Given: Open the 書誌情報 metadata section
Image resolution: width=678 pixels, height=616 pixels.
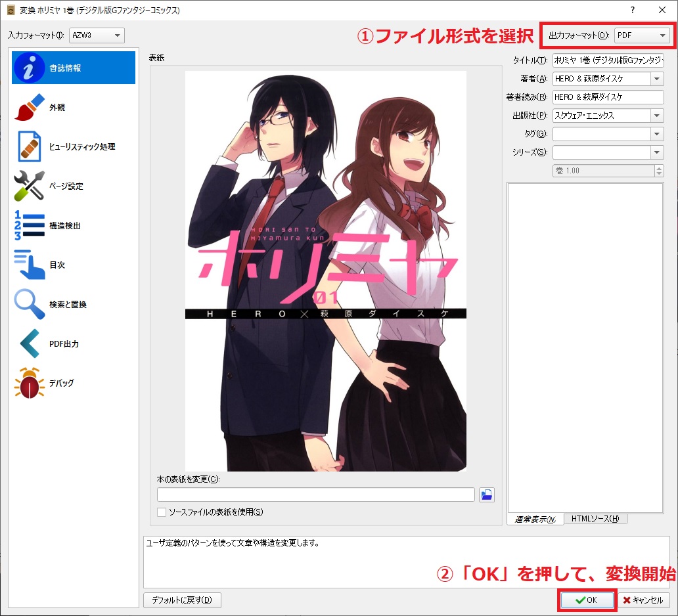Looking at the screenshot, I should pyautogui.click(x=74, y=68).
